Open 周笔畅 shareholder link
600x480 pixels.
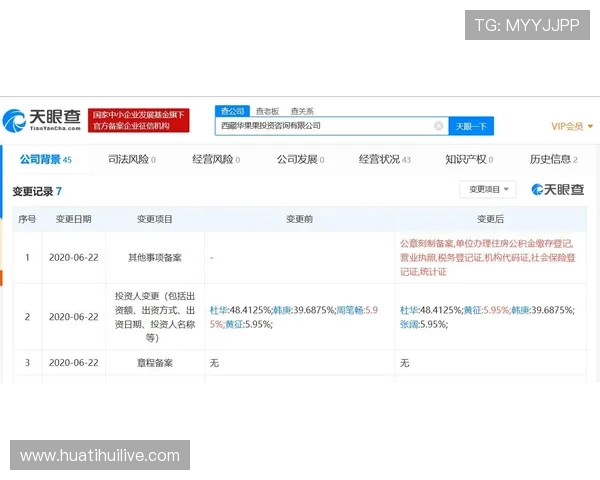350,310
